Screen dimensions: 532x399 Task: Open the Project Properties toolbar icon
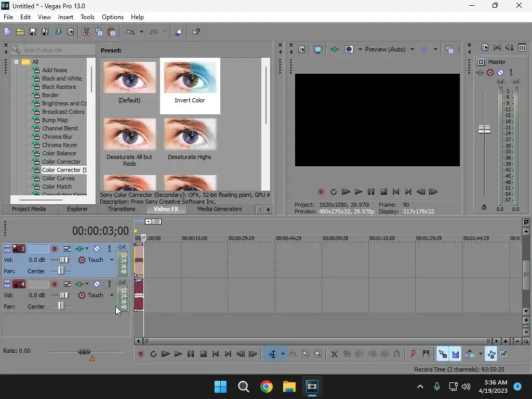click(x=70, y=32)
